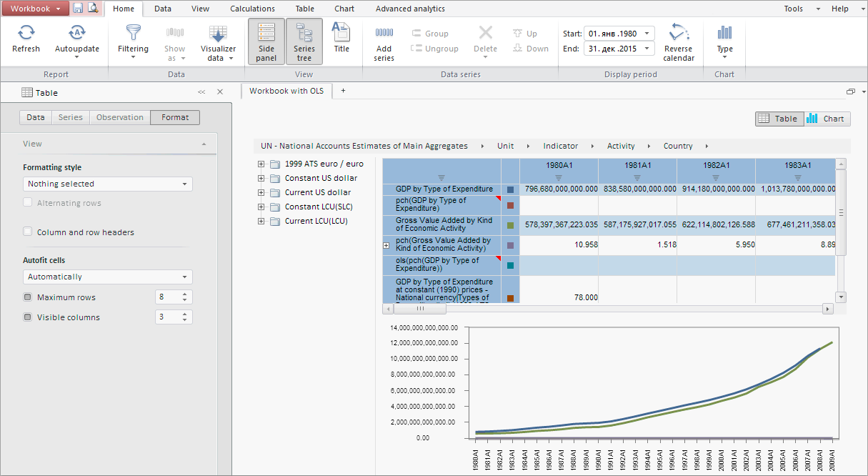Click the Add series icon

pyautogui.click(x=384, y=34)
